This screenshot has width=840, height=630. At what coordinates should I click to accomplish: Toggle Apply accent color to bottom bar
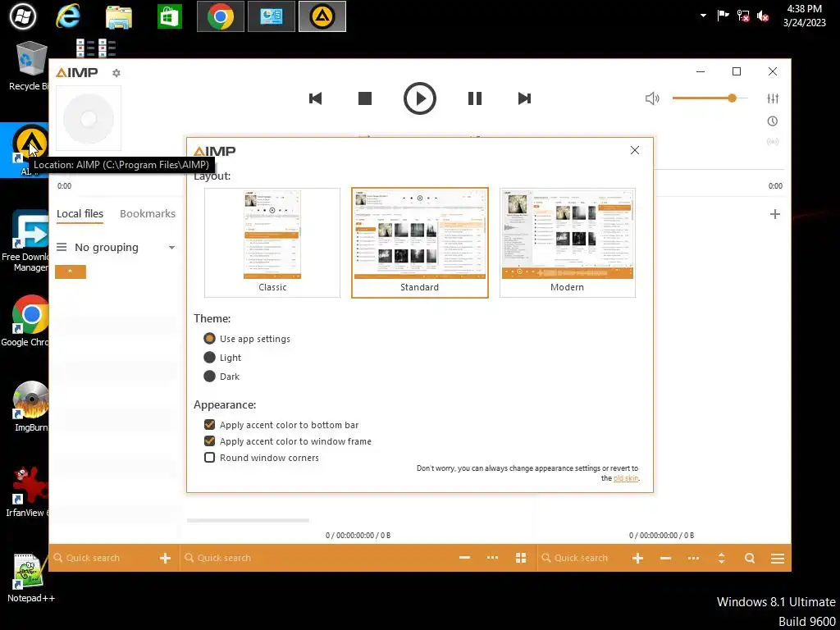click(x=281, y=425)
